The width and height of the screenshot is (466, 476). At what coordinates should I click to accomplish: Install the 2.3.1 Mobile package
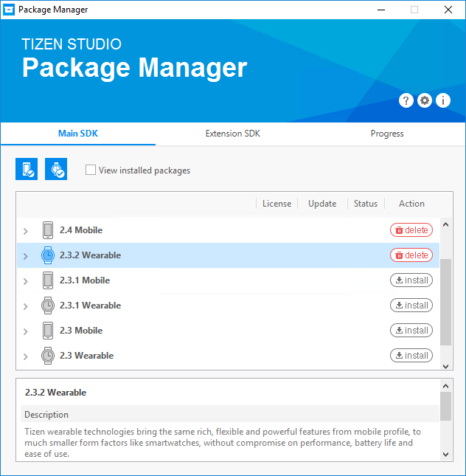pyautogui.click(x=411, y=280)
